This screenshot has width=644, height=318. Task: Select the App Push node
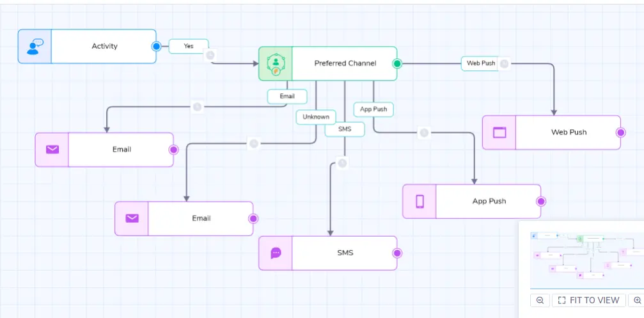(471, 202)
